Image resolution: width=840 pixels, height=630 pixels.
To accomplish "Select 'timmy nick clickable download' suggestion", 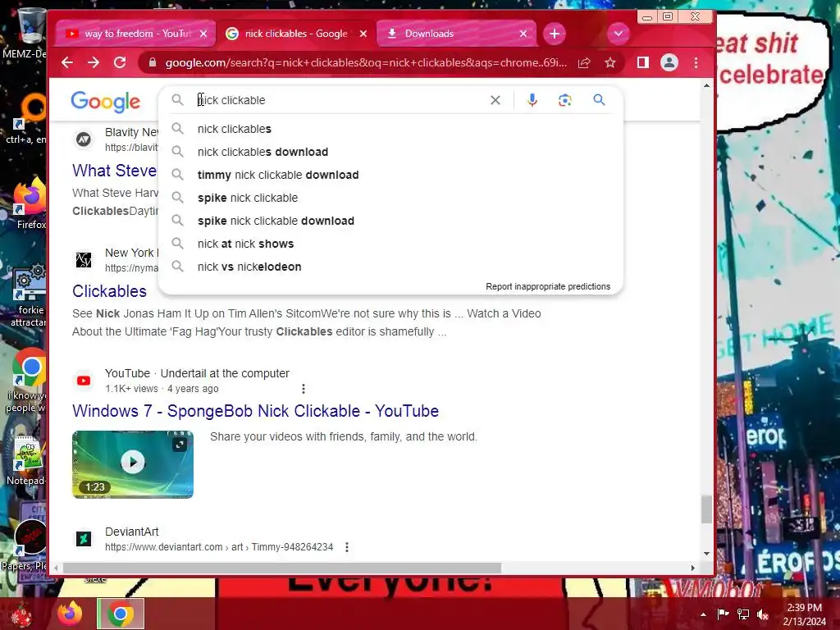I will pos(391,176).
